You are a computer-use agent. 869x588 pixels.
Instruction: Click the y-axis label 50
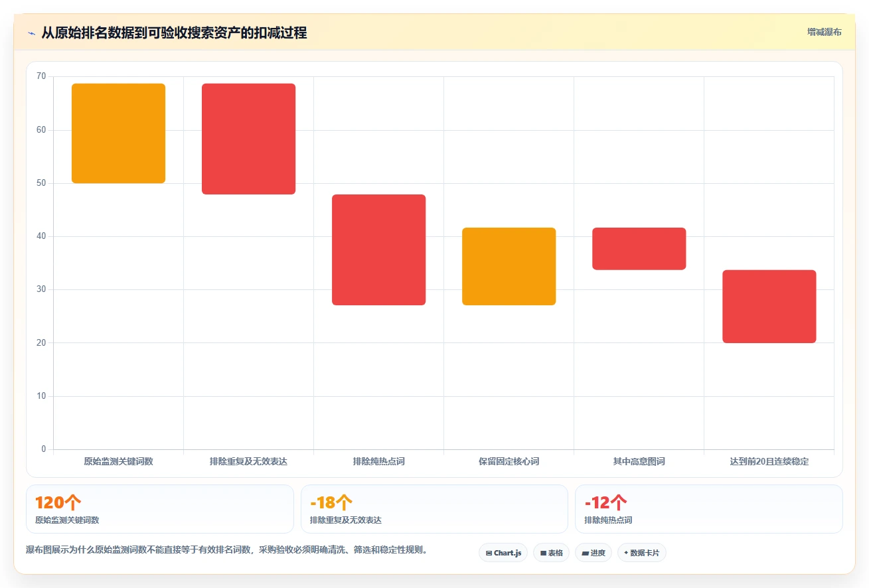click(41, 183)
